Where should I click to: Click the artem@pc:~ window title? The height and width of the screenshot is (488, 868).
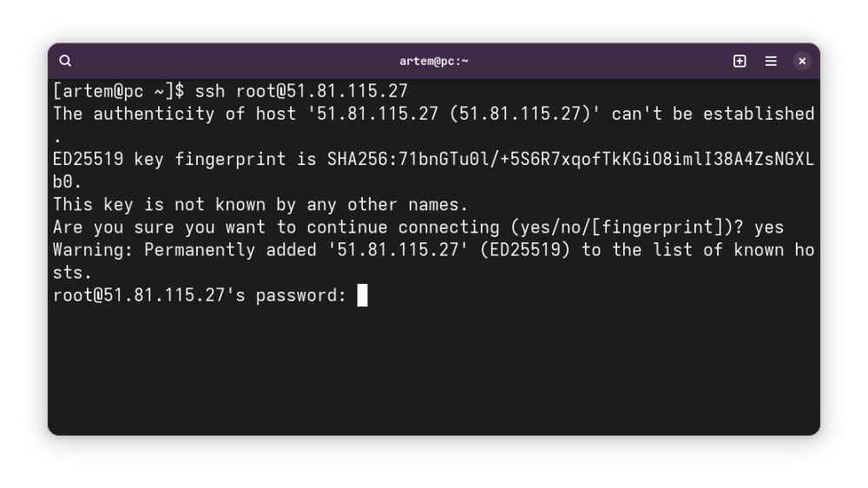pos(434,61)
